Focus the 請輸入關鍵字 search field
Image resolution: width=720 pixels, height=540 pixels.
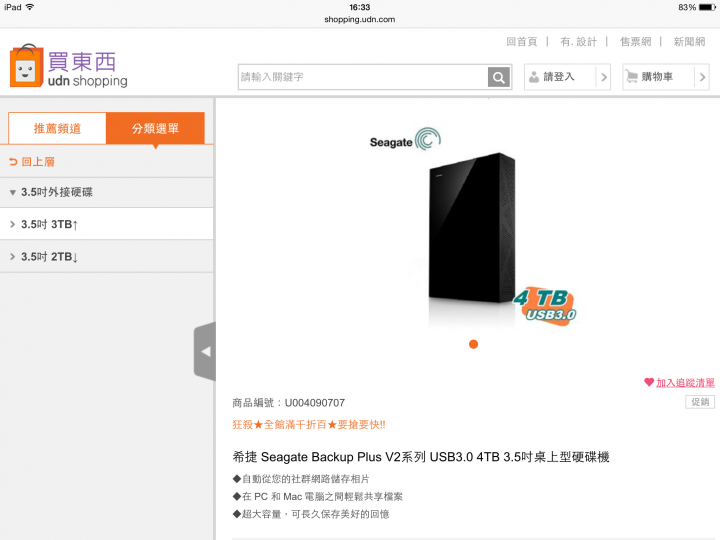[x=363, y=77]
